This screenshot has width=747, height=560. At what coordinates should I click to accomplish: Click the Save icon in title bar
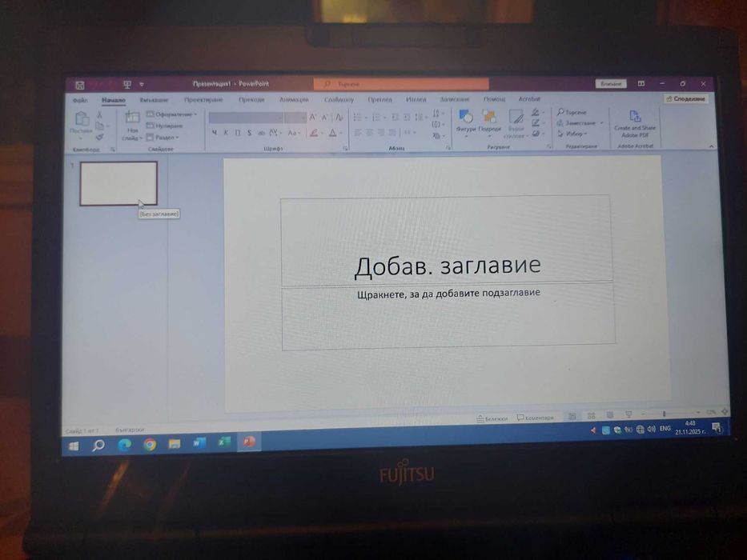point(79,86)
